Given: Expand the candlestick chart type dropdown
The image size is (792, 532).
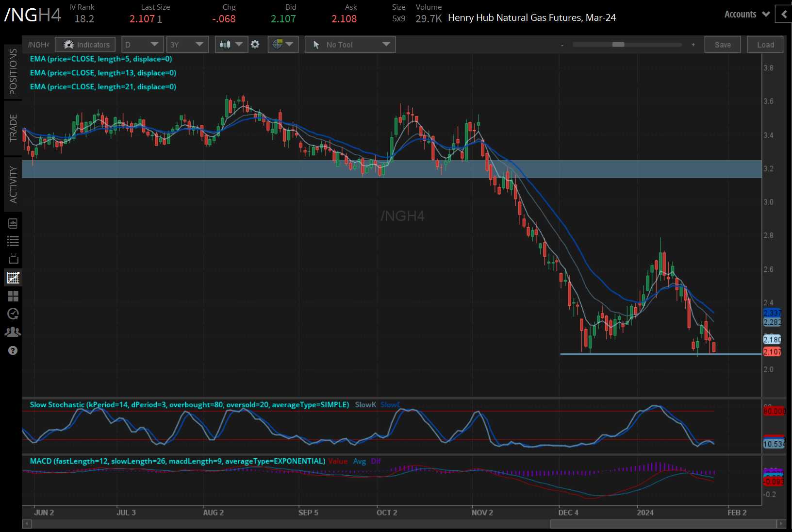Looking at the screenshot, I should coord(231,45).
